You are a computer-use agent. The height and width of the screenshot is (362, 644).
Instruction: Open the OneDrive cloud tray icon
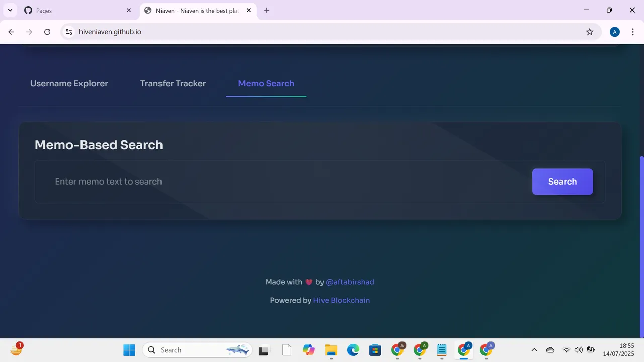pos(550,350)
